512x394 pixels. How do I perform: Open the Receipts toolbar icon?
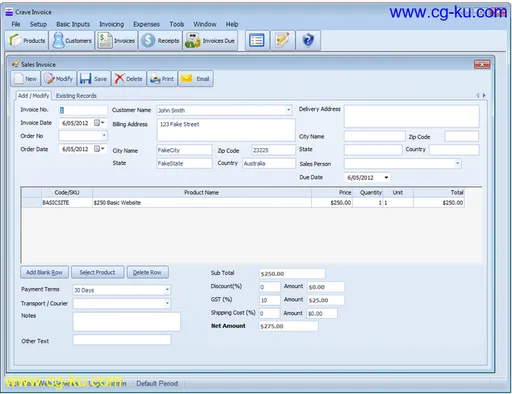(160, 41)
